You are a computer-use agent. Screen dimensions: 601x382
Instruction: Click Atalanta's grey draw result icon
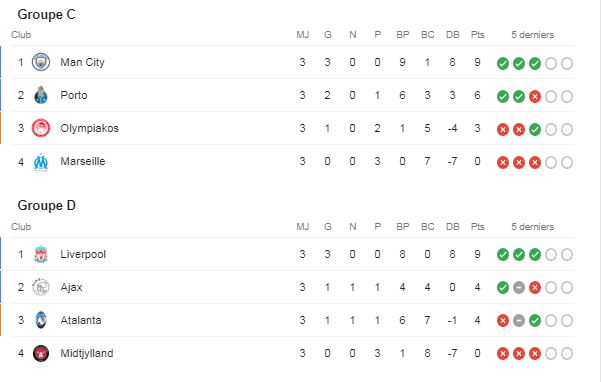[519, 320]
